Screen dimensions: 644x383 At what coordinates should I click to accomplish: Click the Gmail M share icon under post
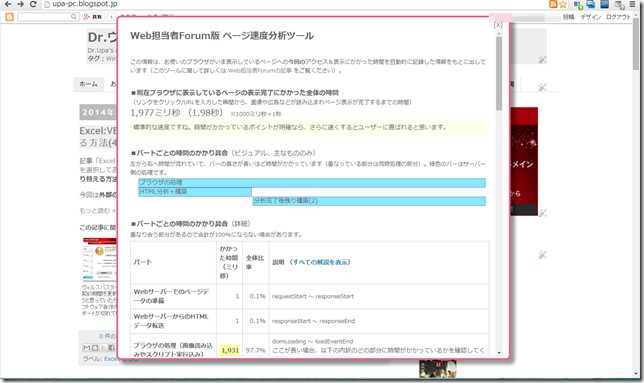87,348
